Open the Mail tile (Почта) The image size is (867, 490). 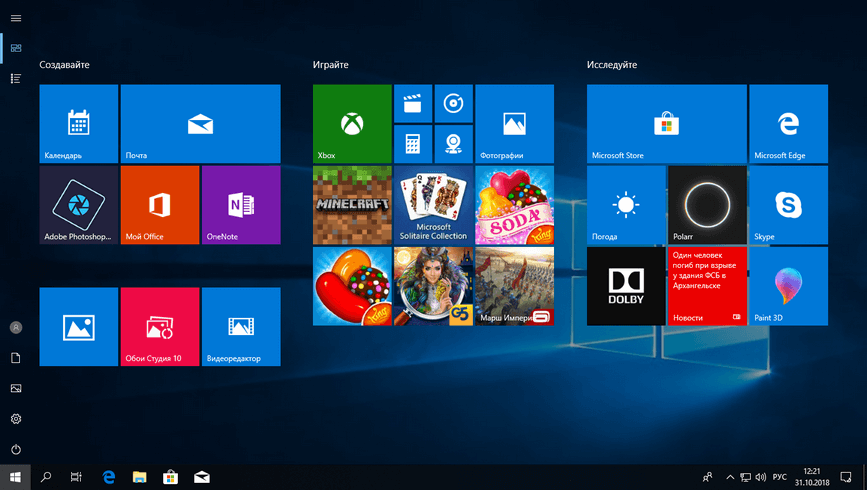point(200,123)
